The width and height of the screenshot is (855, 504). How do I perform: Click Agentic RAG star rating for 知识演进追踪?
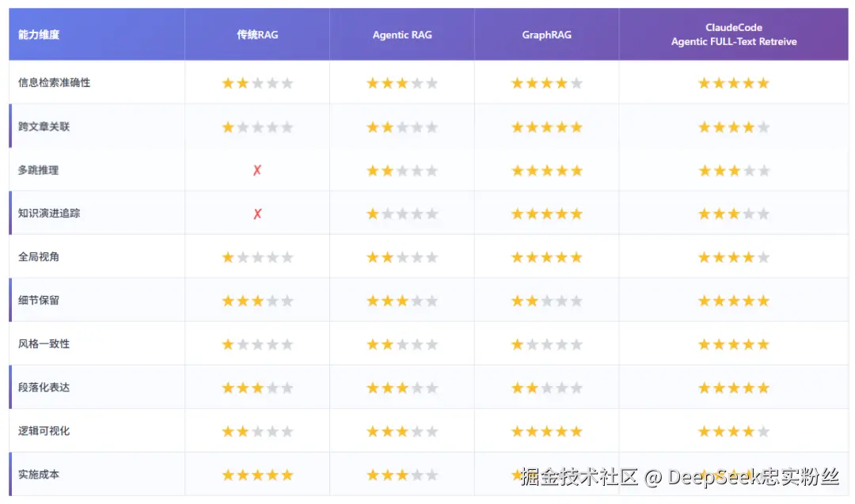pos(402,214)
